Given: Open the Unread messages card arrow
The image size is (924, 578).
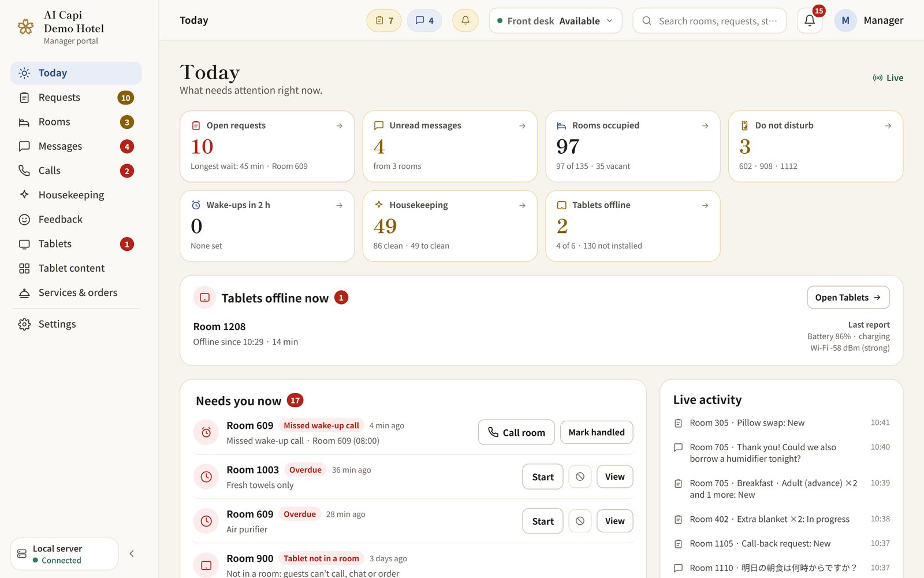Looking at the screenshot, I should pos(522,125).
